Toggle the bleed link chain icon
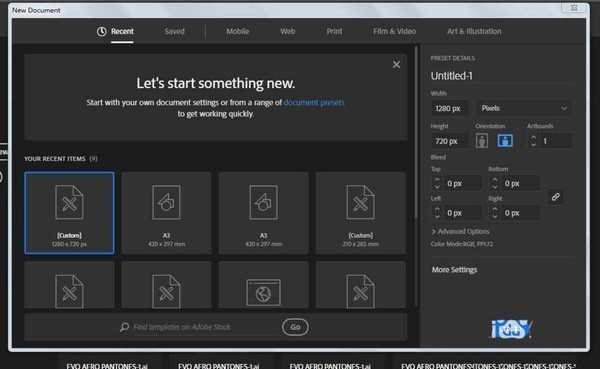The height and width of the screenshot is (369, 600). pyautogui.click(x=556, y=197)
